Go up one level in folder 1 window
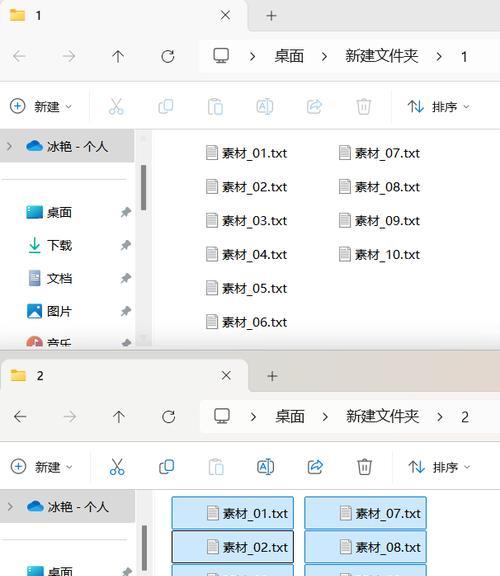The image size is (500, 576). [118, 57]
